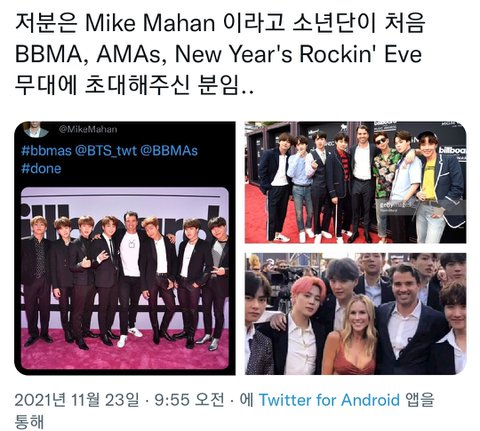Click the @BBMAs mention
480x431 pixels.
pyautogui.click(x=169, y=151)
